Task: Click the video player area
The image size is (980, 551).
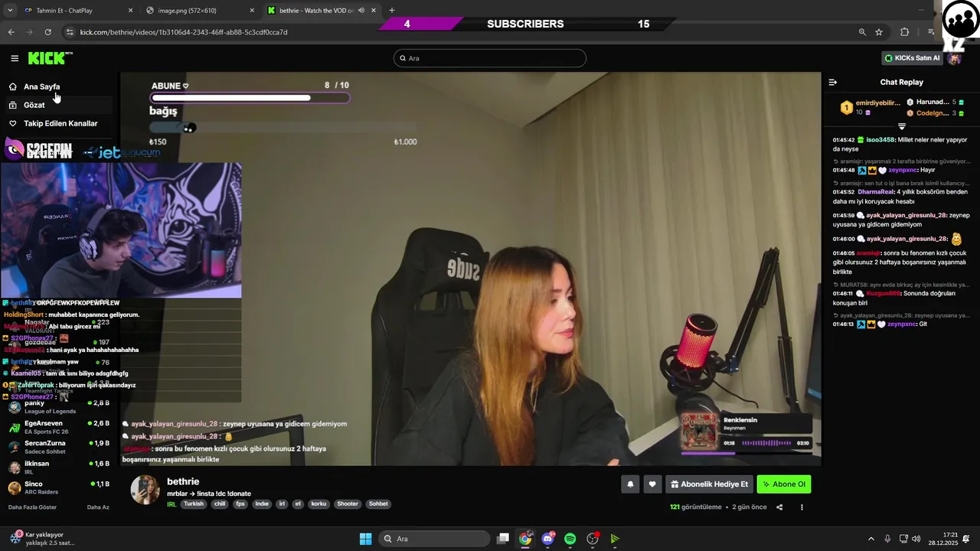Action: pos(470,269)
